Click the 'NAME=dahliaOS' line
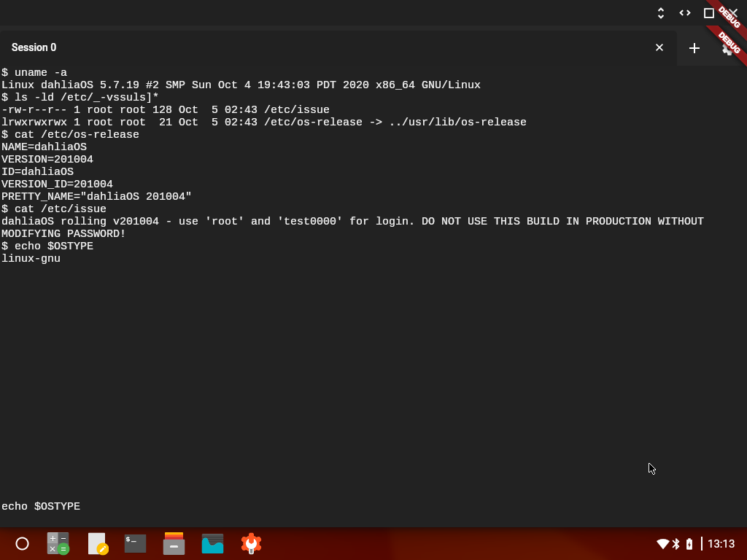Viewport: 747px width, 560px height. click(x=44, y=147)
